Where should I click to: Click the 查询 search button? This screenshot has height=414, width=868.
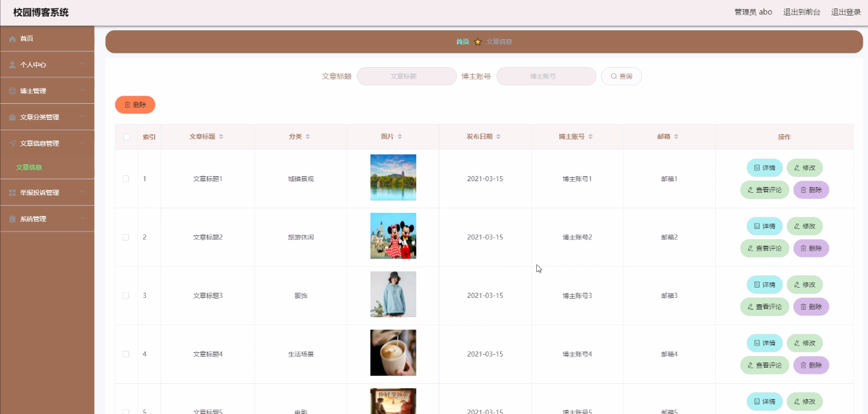621,76
